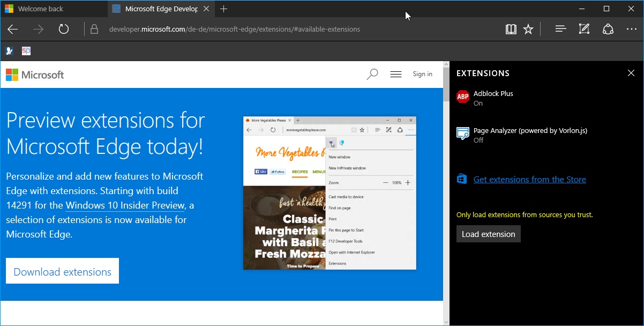Viewport: 644px width, 326px height.
Task: Click the EXTENSIONS pane heading
Action: coord(483,73)
